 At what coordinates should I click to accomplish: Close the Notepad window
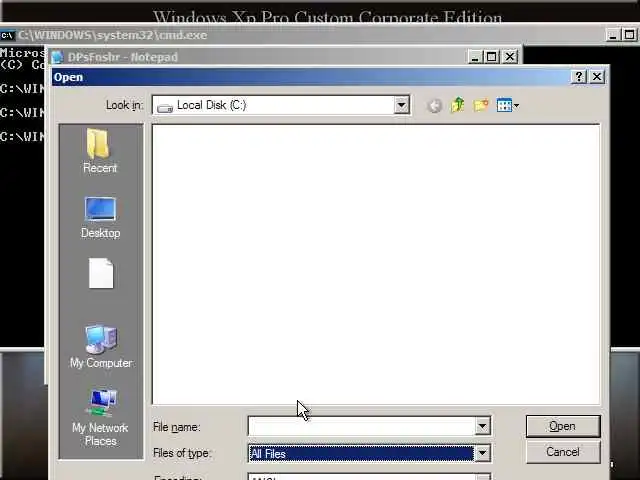pyautogui.click(x=510, y=57)
